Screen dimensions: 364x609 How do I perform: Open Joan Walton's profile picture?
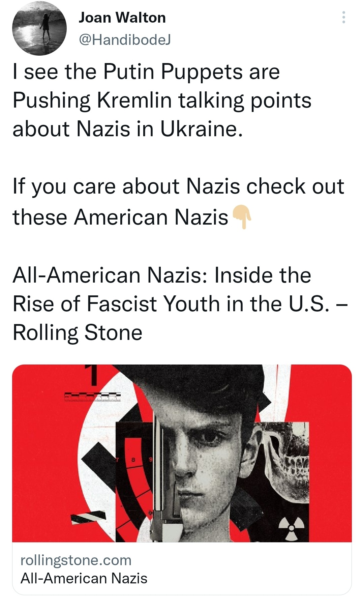(39, 28)
